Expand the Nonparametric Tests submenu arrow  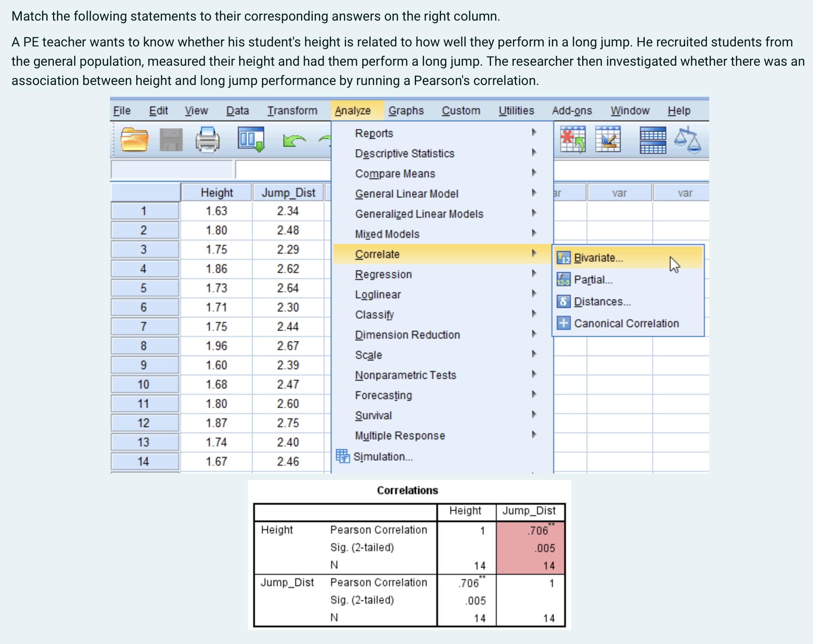coord(534,374)
